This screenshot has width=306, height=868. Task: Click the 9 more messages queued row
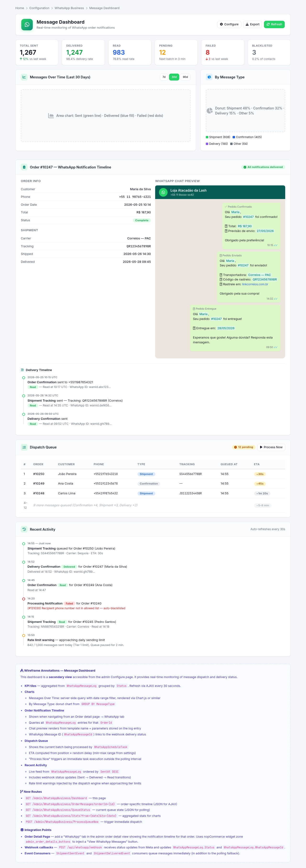click(153, 505)
